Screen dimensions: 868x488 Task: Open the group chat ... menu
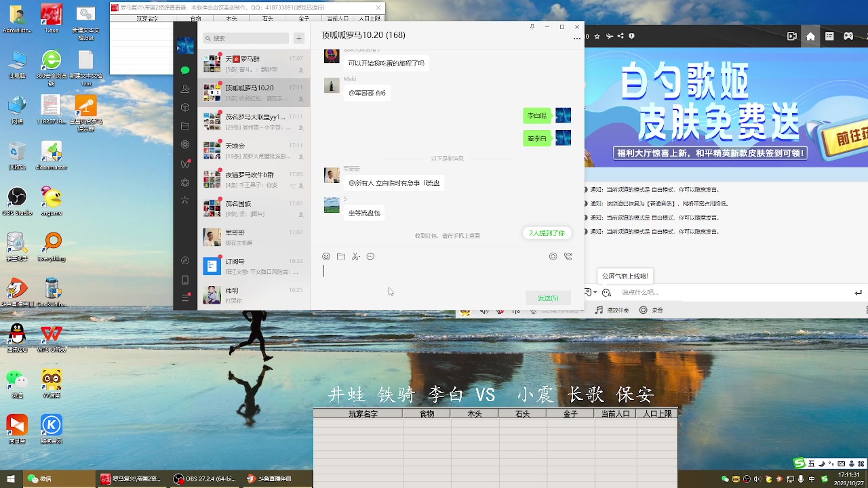(577, 39)
